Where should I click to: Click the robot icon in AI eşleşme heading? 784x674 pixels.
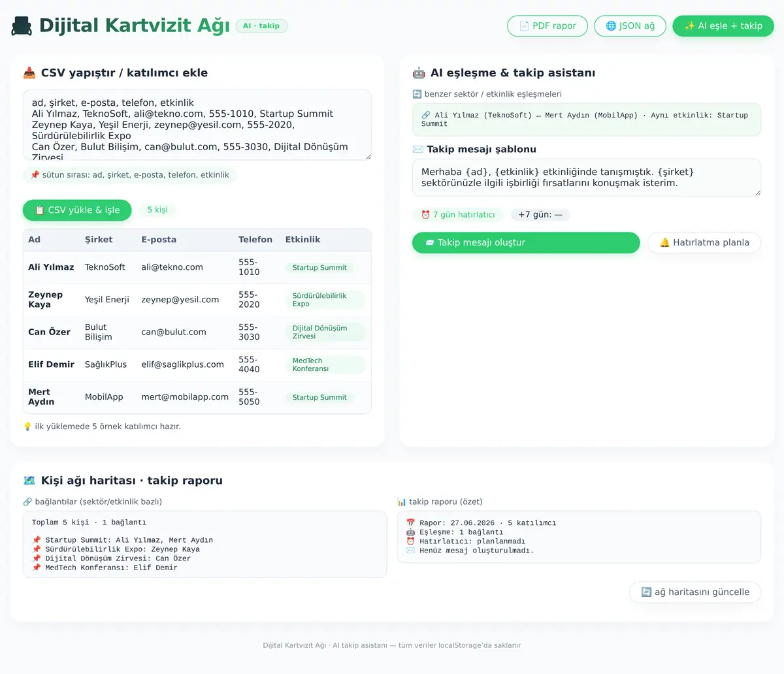(419, 73)
